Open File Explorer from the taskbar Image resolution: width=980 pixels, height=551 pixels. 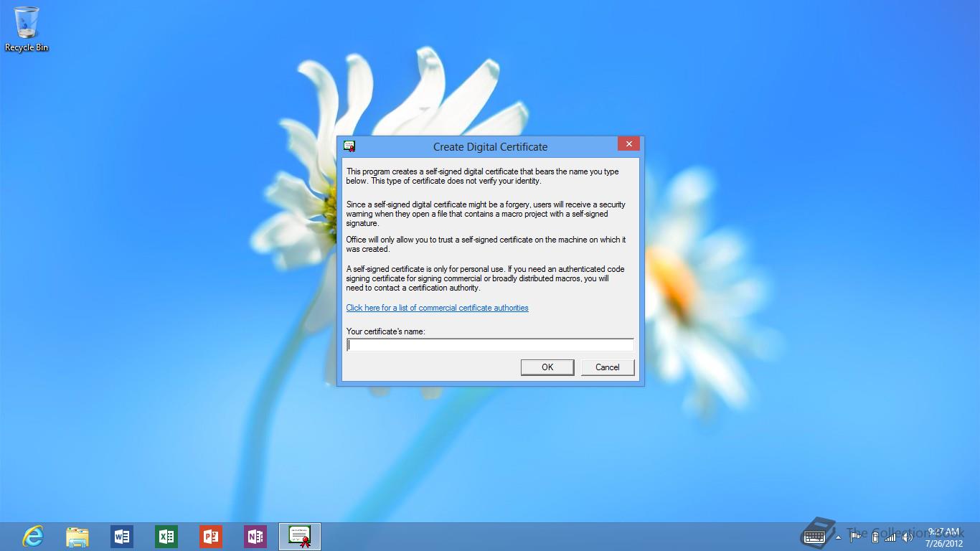coord(77,536)
